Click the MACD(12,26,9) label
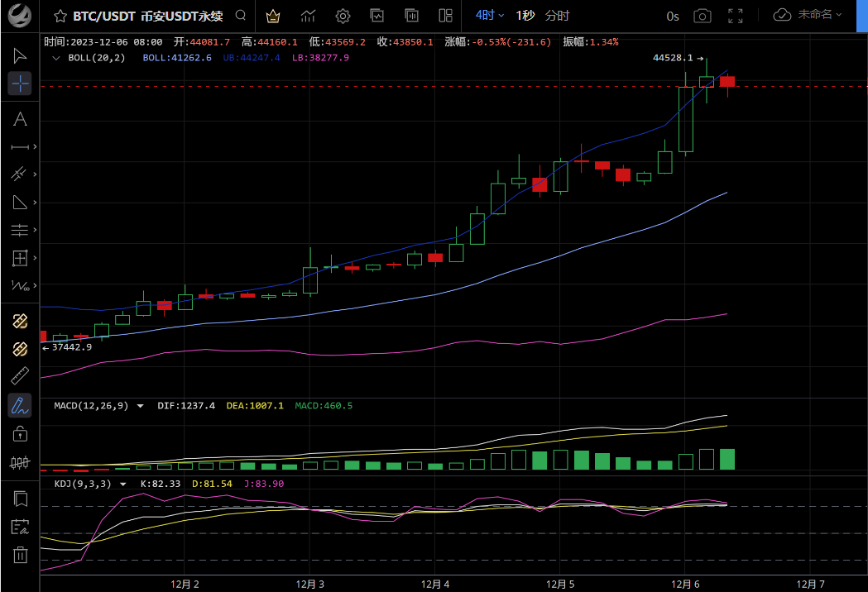Image resolution: width=868 pixels, height=592 pixels. pyautogui.click(x=91, y=405)
